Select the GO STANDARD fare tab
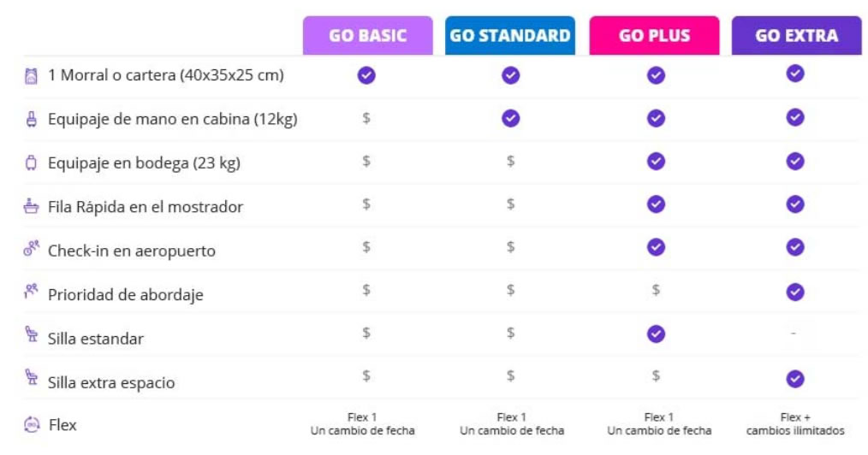The width and height of the screenshot is (868, 455). point(510,35)
